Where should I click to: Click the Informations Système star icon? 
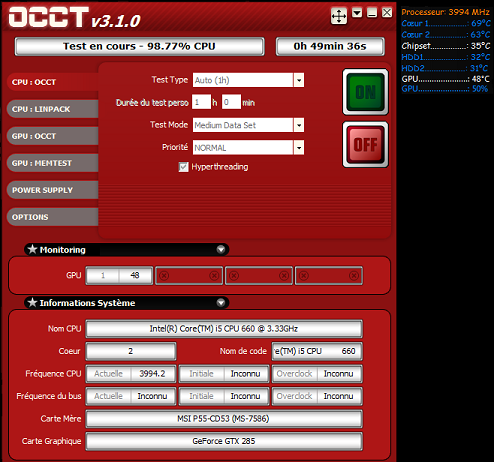click(32, 302)
